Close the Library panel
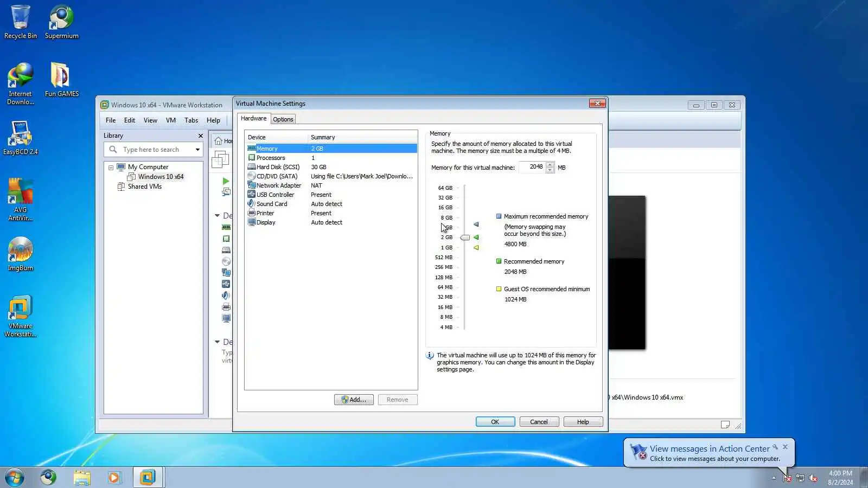Image resolution: width=868 pixels, height=488 pixels. click(x=200, y=136)
